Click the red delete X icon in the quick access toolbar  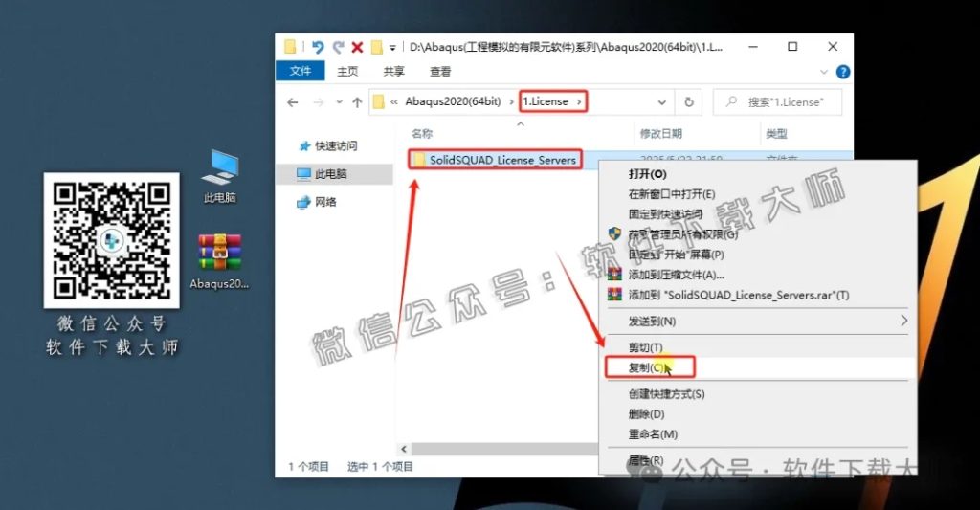click(x=358, y=47)
